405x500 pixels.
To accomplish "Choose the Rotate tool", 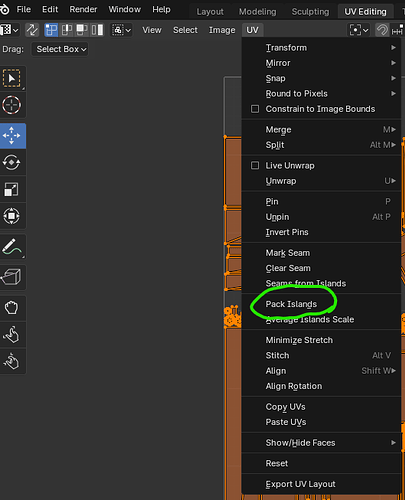I will coord(12,163).
